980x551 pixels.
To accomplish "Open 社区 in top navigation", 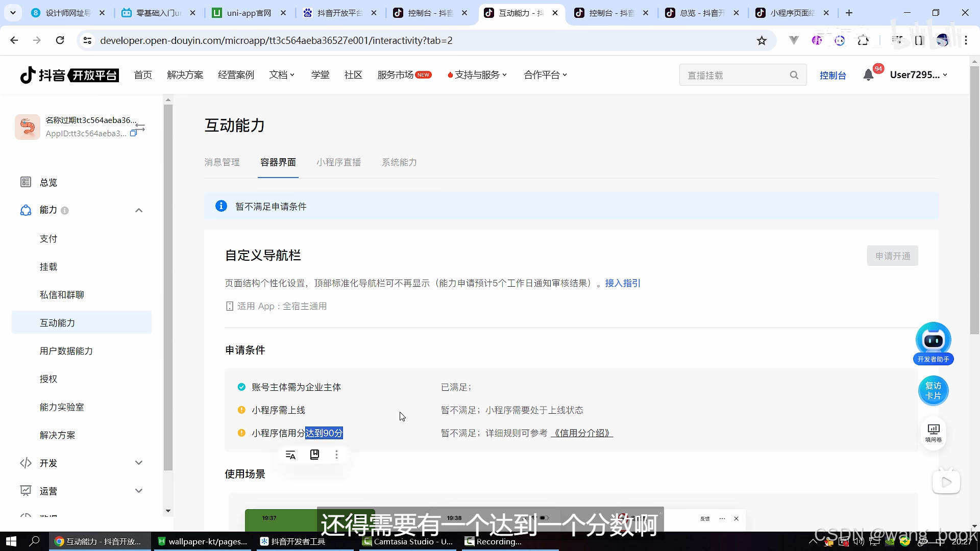I will pyautogui.click(x=353, y=75).
